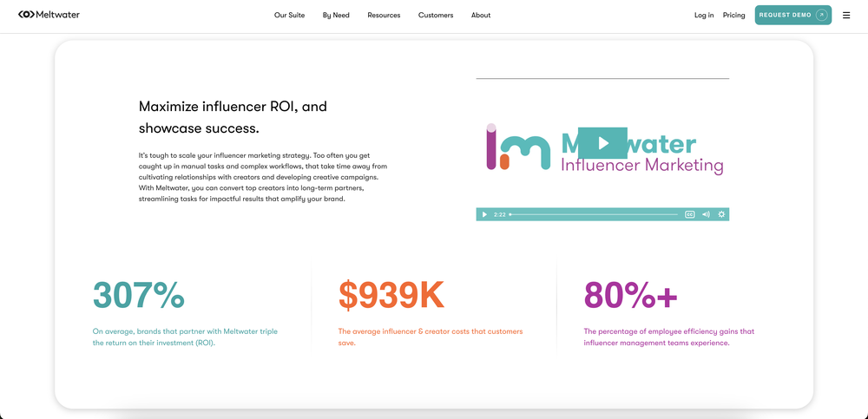This screenshot has height=419, width=868.
Task: Mute the video volume icon
Action: point(706,215)
